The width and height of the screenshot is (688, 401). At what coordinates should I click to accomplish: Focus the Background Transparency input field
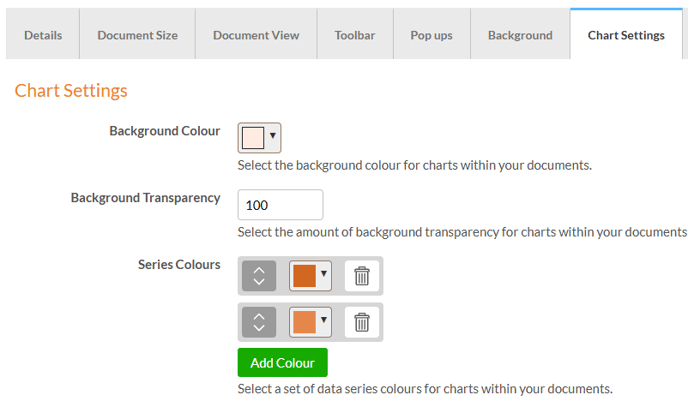click(x=280, y=205)
